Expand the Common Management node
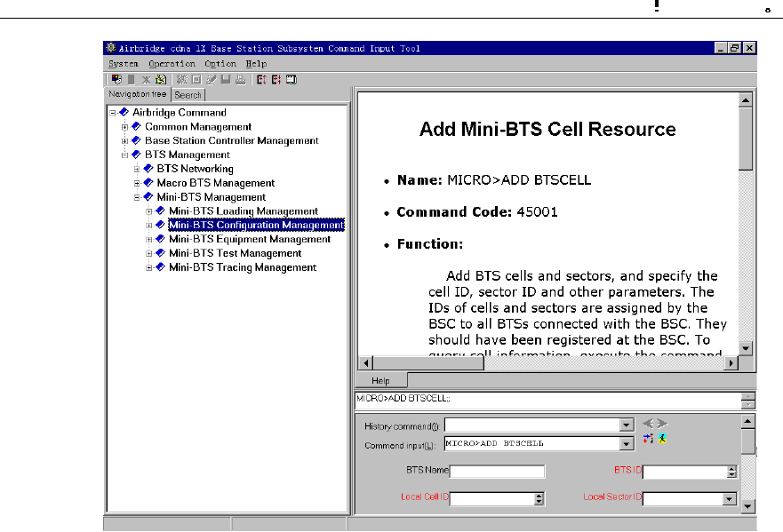The height and width of the screenshot is (532, 783). [124, 127]
